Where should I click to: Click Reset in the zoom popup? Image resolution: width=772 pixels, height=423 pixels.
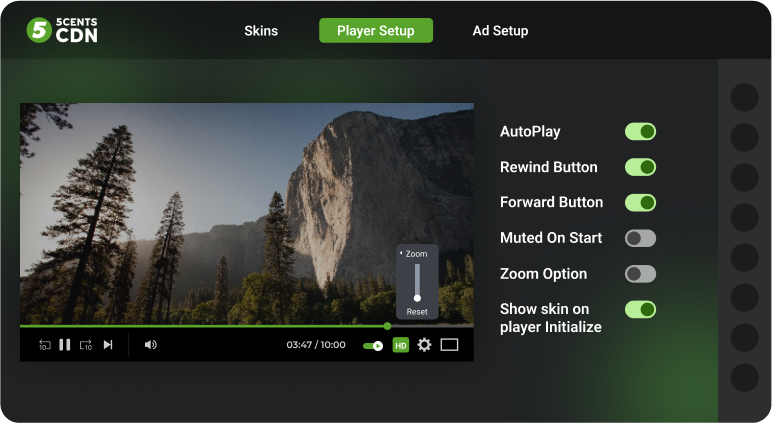pos(417,312)
